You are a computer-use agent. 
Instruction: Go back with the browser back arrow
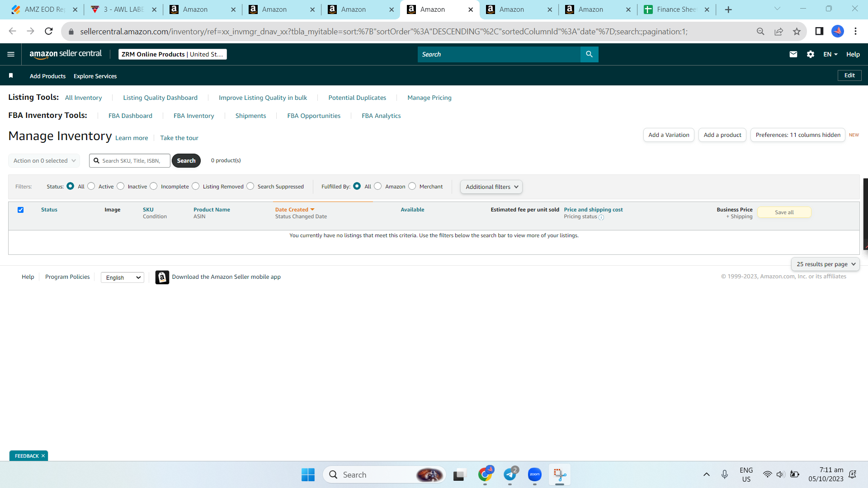[12, 31]
